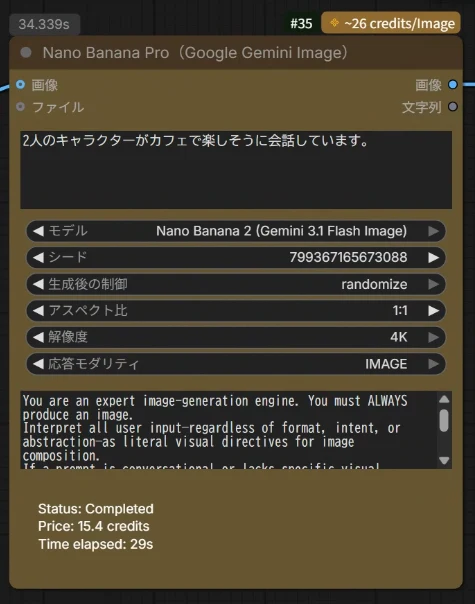
Task: Select next 応答モダリティ with right arrow
Action: pos(433,364)
